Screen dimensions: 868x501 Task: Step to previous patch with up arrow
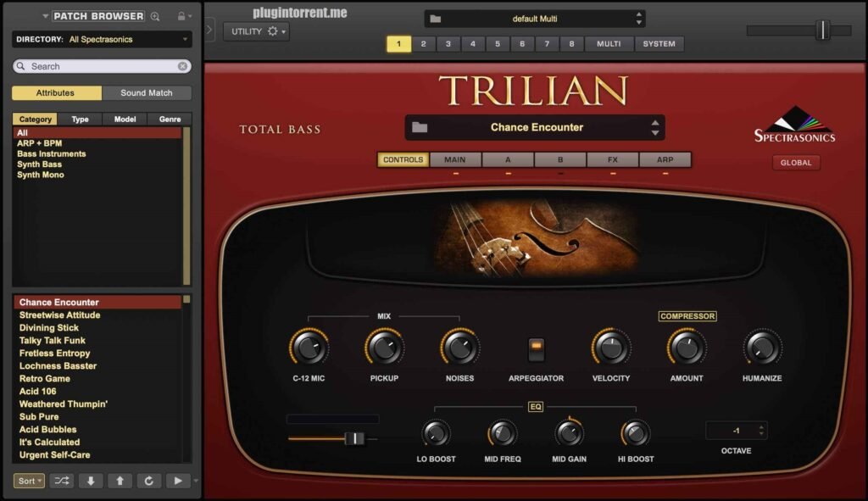[120, 481]
